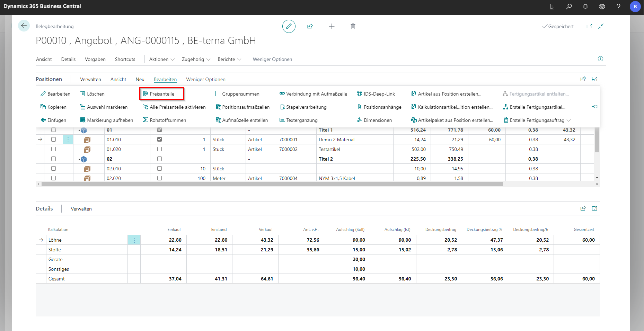Screen dimensions: 644x331
Task: Click Stapelverarbeitung
Action: click(x=303, y=107)
